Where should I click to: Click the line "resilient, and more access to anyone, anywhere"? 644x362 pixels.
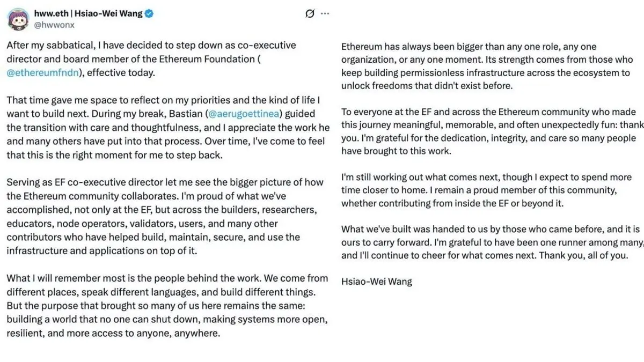(x=113, y=333)
